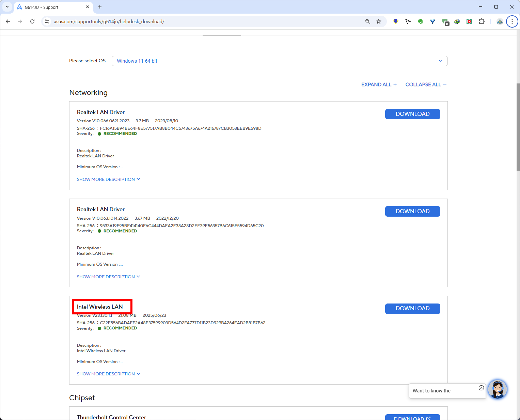Dismiss the 'Want to know the' chat popup
This screenshot has width=520, height=420.
(481, 388)
